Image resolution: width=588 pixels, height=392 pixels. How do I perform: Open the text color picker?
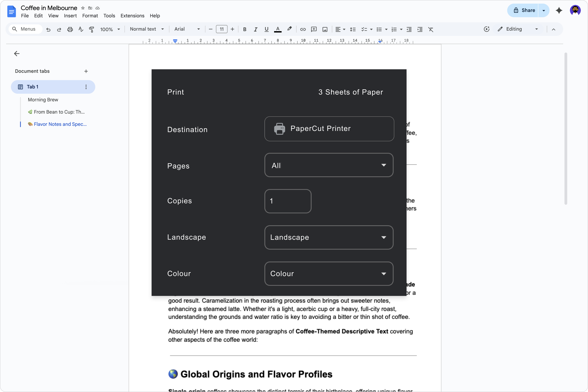pos(278,29)
